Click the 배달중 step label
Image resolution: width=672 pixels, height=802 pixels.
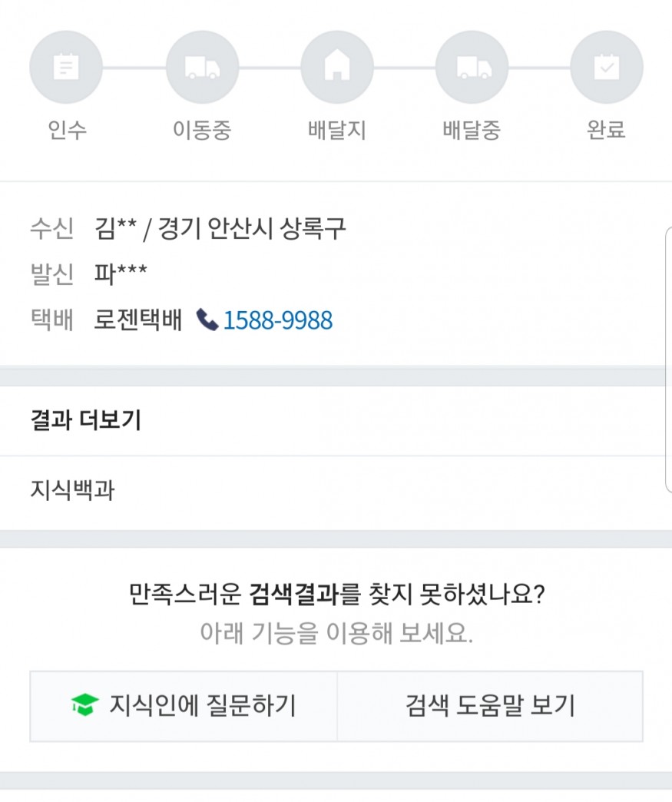coord(472,130)
